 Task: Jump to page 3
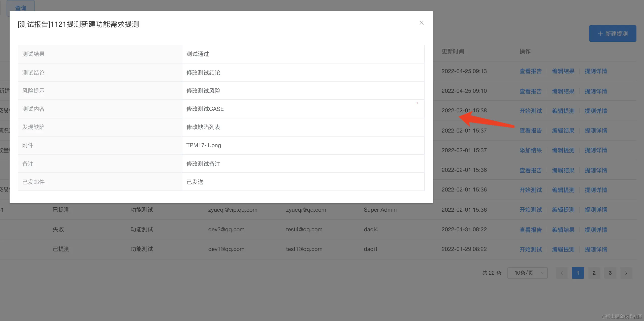coord(610,273)
